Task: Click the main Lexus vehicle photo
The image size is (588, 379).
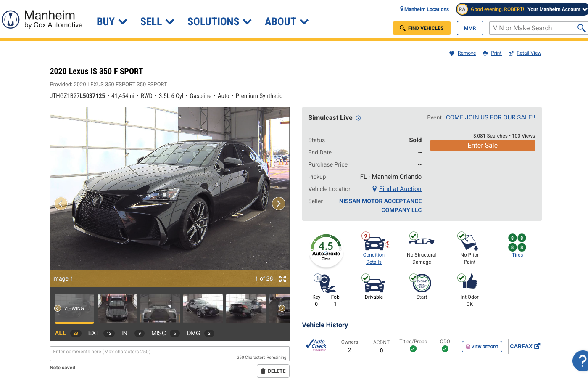Action: tap(170, 188)
